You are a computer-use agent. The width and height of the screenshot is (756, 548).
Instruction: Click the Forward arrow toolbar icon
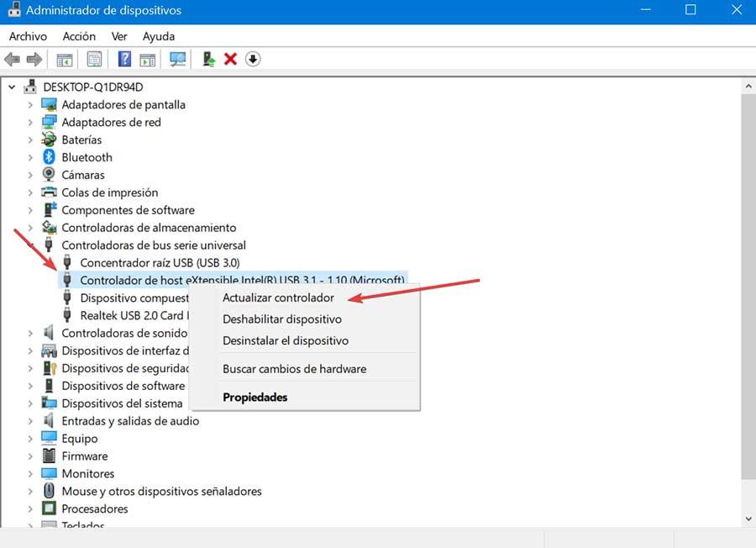[34, 60]
